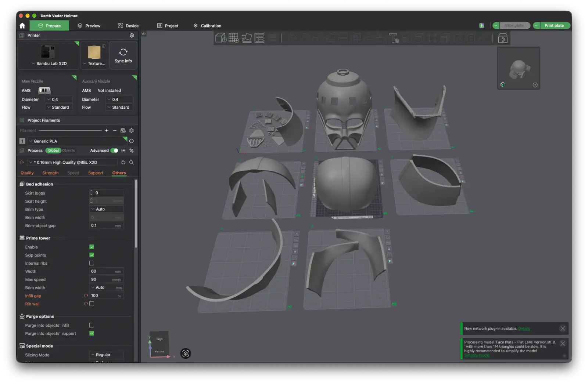Reset view with the camera icon
The width and height of the screenshot is (588, 384).
coord(186,354)
